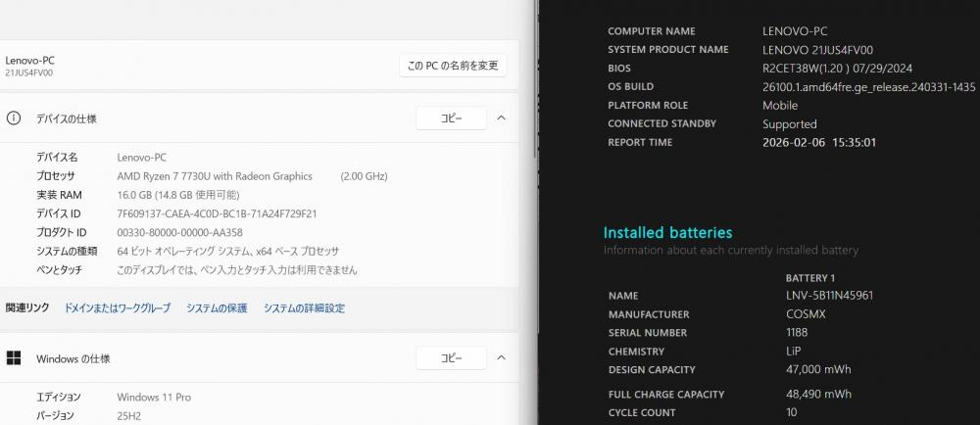Click the rename this PC button

tap(453, 66)
